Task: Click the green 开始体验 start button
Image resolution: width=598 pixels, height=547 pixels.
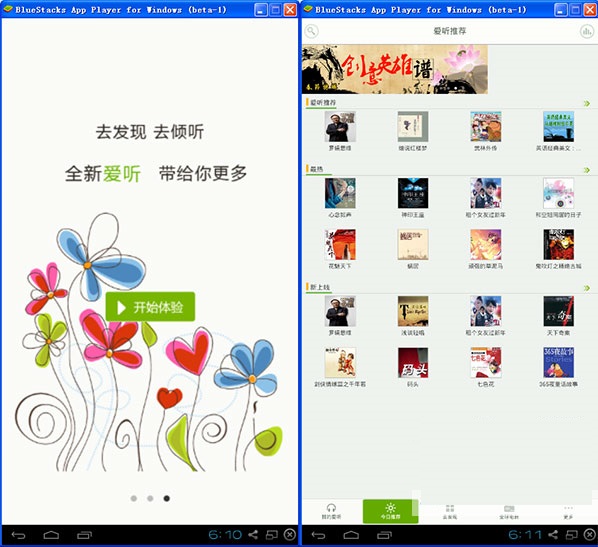Action: (x=150, y=307)
